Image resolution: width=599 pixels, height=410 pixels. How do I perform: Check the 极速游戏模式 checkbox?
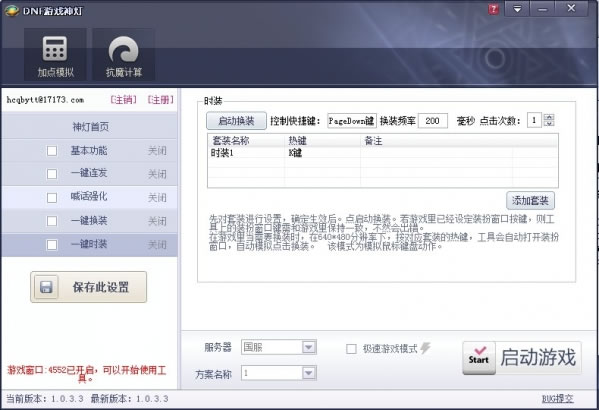click(x=351, y=349)
